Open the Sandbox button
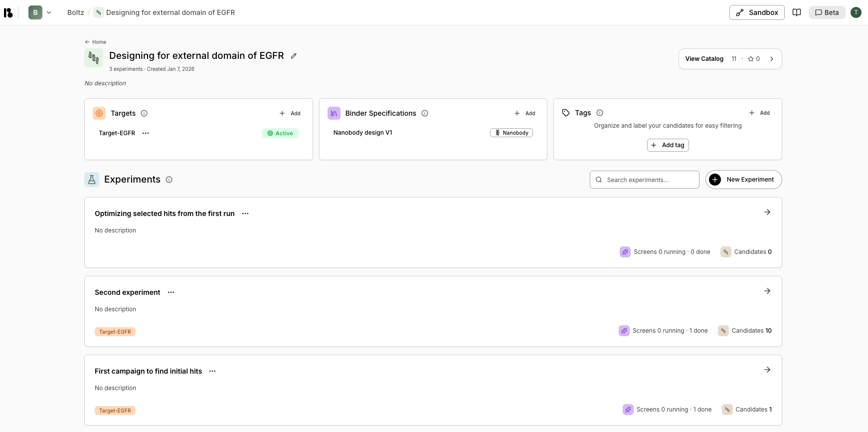The width and height of the screenshot is (868, 432). pos(757,12)
